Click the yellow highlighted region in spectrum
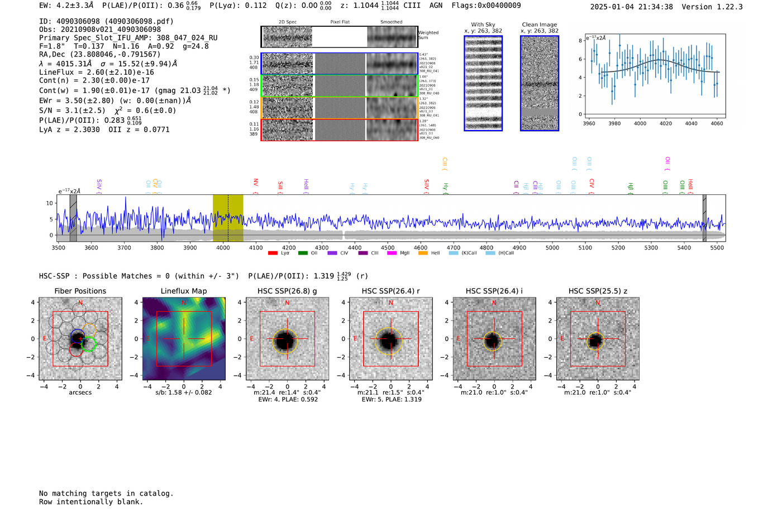The height and width of the screenshot is (532, 782). pyautogui.click(x=228, y=218)
